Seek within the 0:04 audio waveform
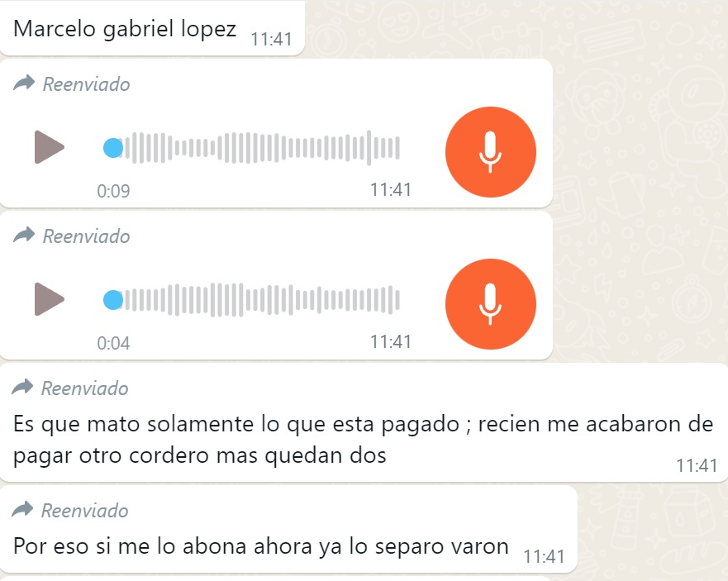The width and height of the screenshot is (728, 581). click(260, 300)
